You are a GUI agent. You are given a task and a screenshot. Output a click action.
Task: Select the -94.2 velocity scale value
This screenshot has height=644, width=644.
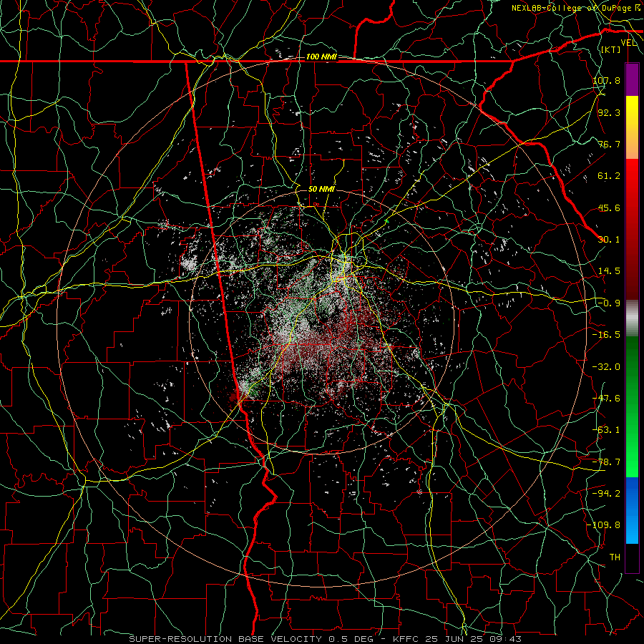click(606, 494)
